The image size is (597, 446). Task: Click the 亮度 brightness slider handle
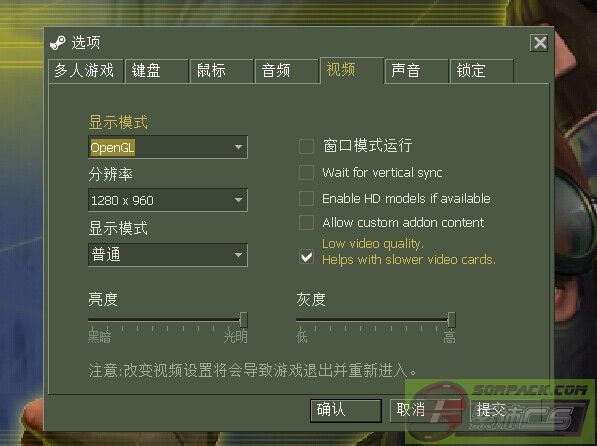pyautogui.click(x=243, y=320)
